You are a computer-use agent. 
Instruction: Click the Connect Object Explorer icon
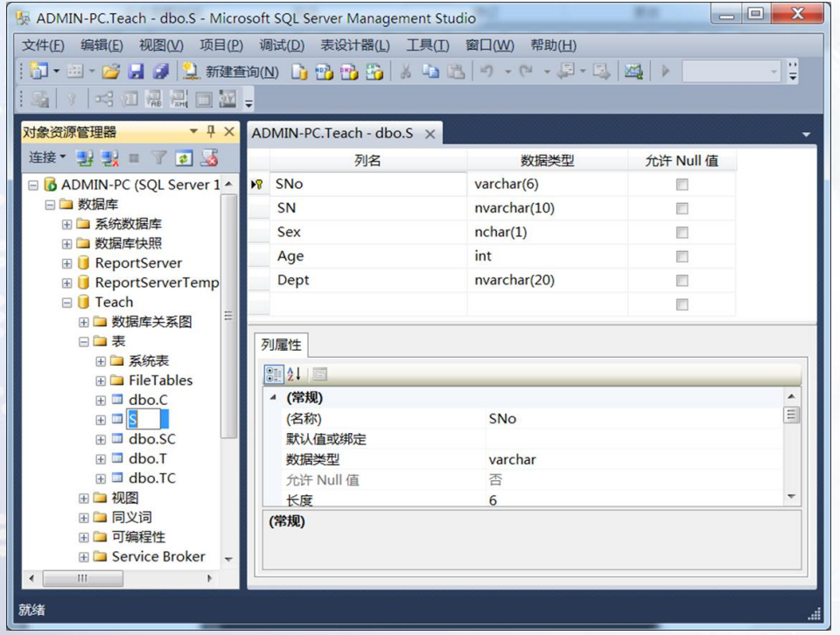[84, 158]
